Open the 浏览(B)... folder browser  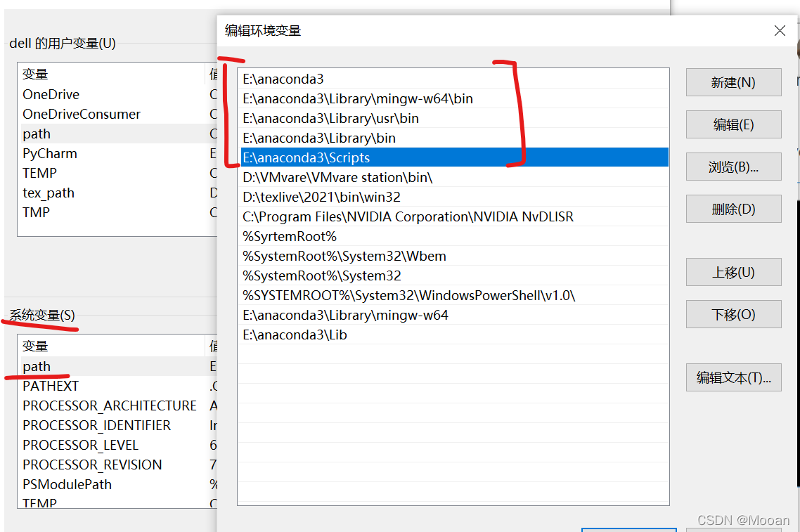pyautogui.click(x=733, y=167)
